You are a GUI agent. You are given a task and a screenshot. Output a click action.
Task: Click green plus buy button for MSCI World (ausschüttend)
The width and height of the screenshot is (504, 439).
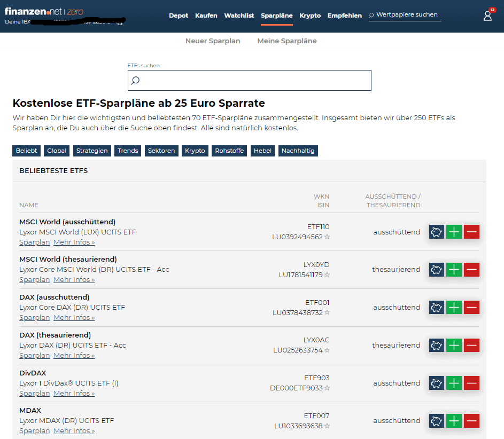point(454,232)
